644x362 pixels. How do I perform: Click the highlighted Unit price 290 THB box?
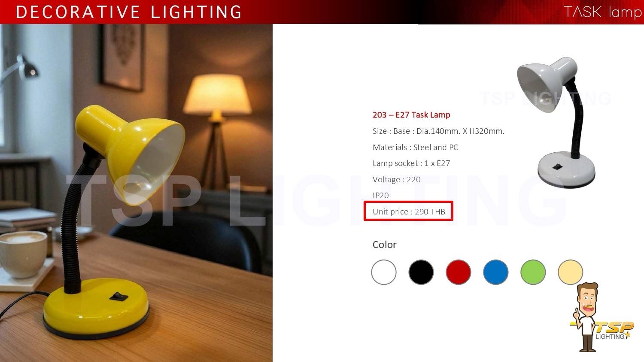click(408, 211)
